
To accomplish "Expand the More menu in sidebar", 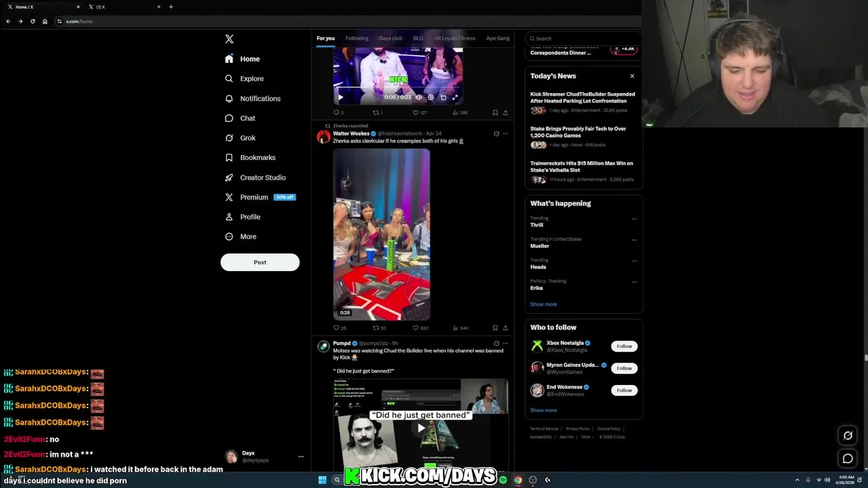I will click(x=241, y=237).
